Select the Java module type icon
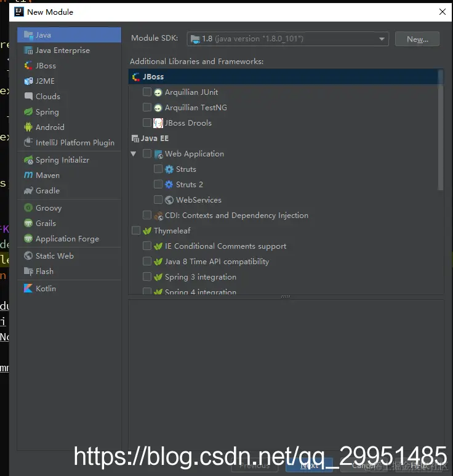 point(28,35)
